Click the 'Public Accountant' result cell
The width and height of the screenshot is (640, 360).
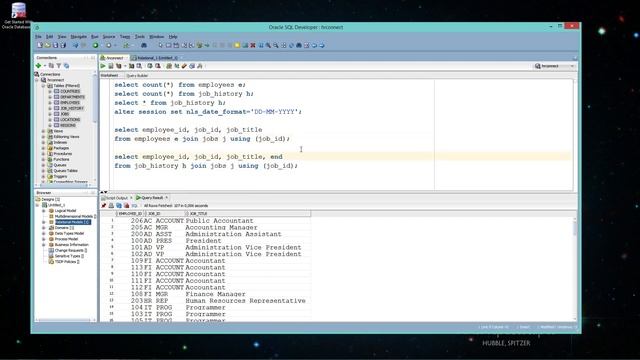point(220,221)
